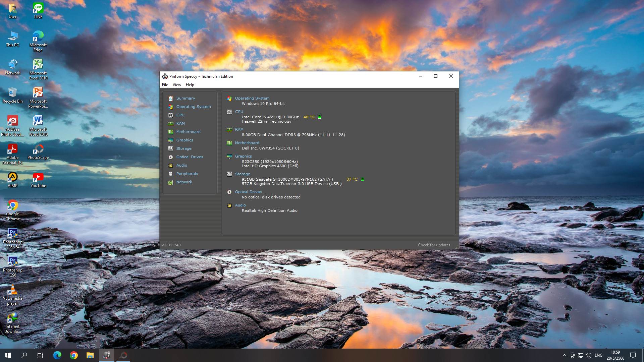Open the Help menu
Viewport: 644px width, 362px height.
click(x=190, y=85)
